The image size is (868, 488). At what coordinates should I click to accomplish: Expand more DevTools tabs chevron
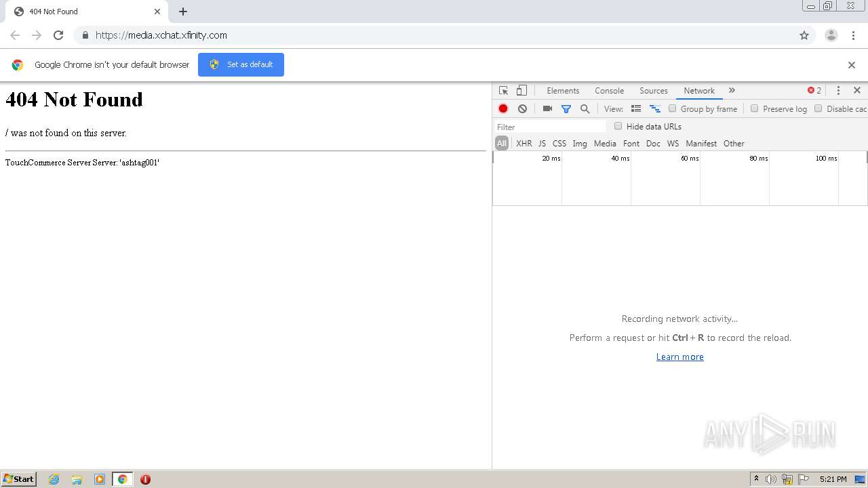(732, 90)
